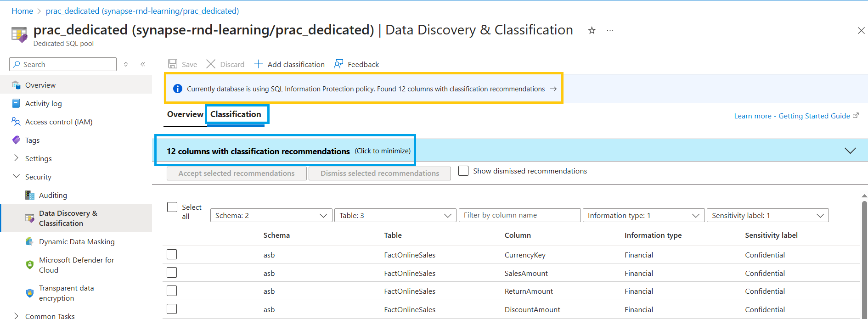
Task: Click the Schema column header
Action: click(x=276, y=235)
